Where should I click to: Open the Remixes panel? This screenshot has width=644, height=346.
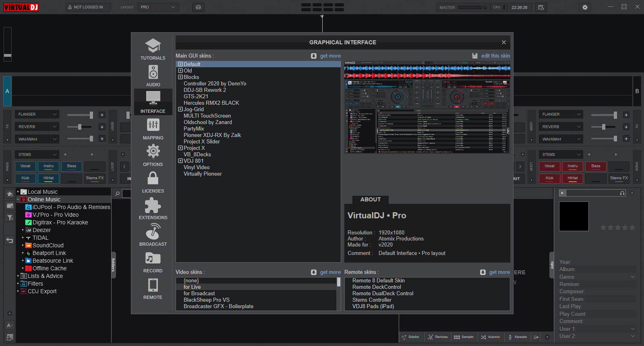[x=438, y=337]
